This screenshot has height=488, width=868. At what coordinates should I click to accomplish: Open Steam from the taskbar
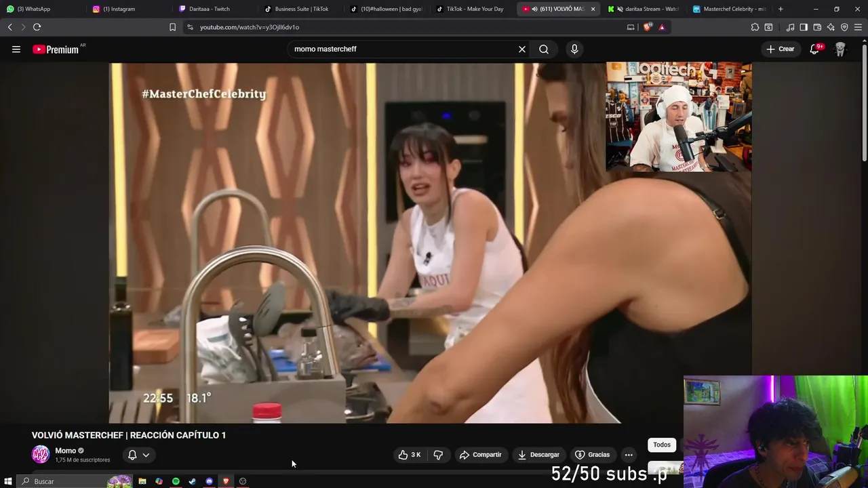193,481
